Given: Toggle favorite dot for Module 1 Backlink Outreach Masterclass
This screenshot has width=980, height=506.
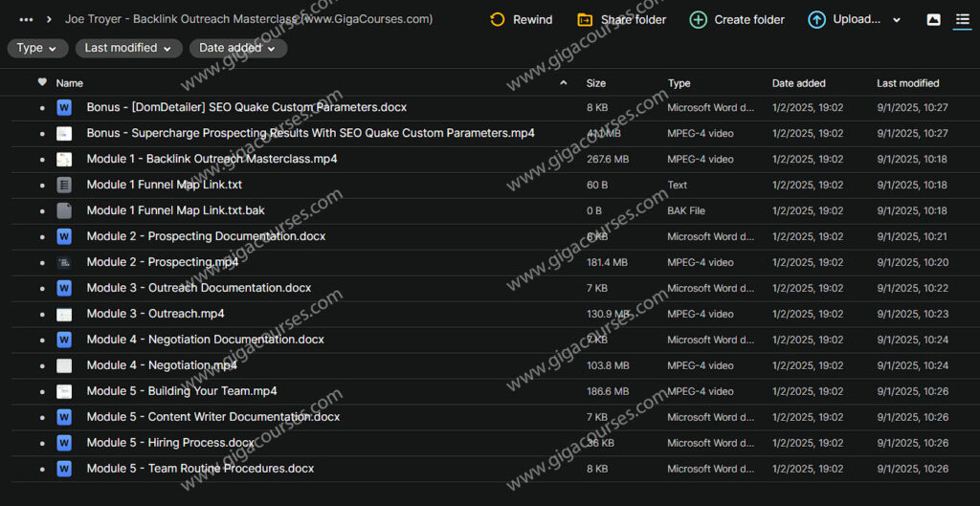Looking at the screenshot, I should [42, 160].
